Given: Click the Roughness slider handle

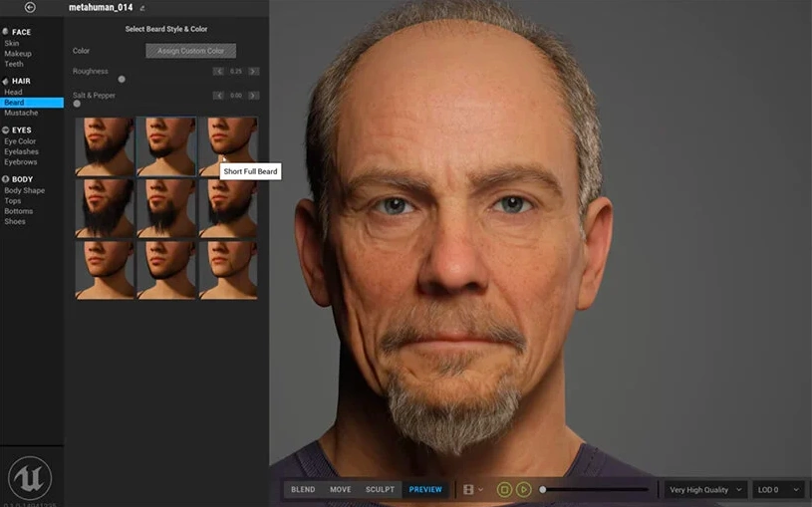Looking at the screenshot, I should pyautogui.click(x=122, y=79).
